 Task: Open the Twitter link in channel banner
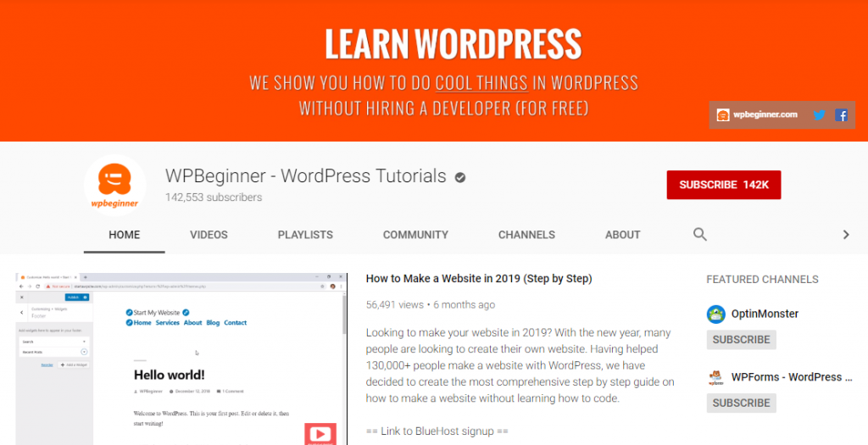click(x=820, y=115)
